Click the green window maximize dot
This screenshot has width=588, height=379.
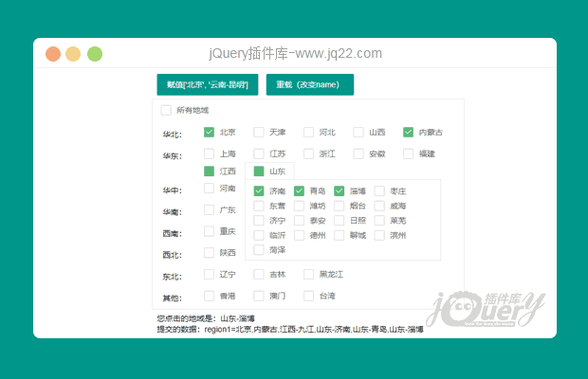point(95,54)
